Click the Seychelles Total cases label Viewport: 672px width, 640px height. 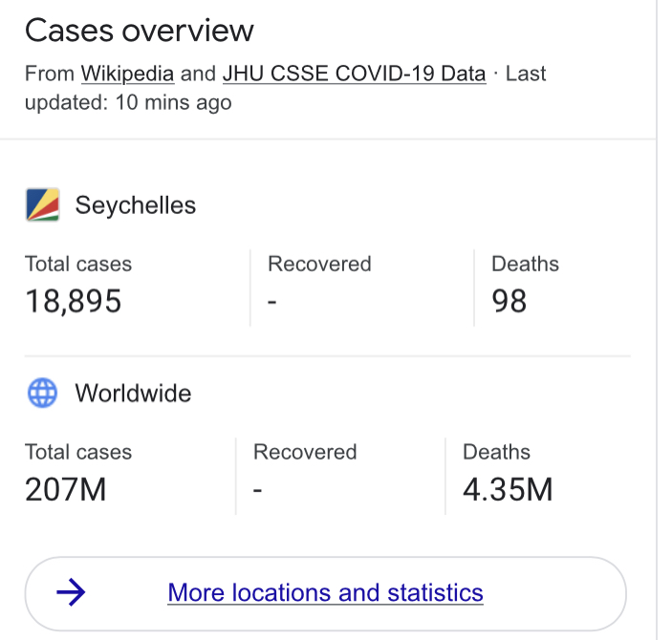click(x=78, y=264)
